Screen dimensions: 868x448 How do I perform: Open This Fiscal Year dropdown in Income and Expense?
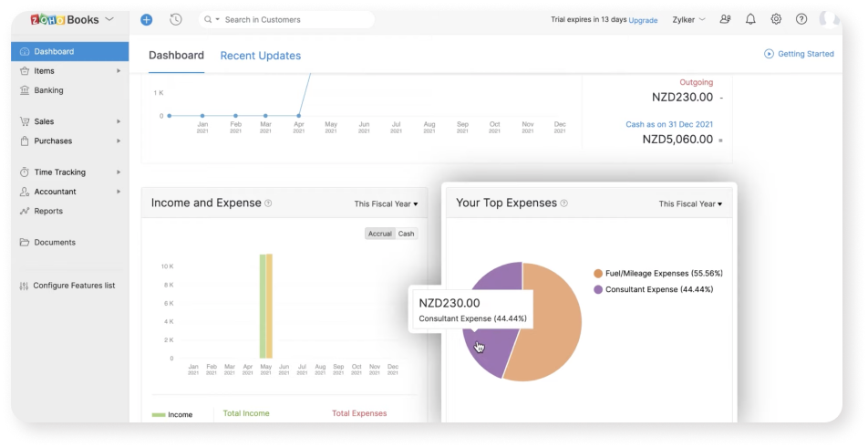coord(386,203)
